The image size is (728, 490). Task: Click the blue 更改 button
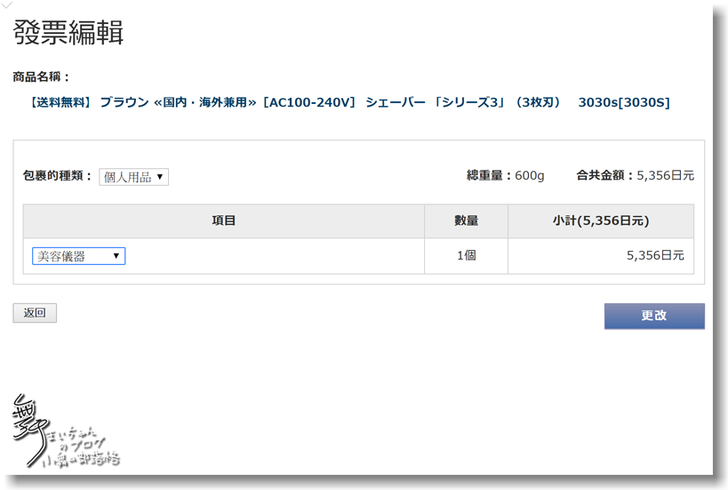pyautogui.click(x=654, y=315)
